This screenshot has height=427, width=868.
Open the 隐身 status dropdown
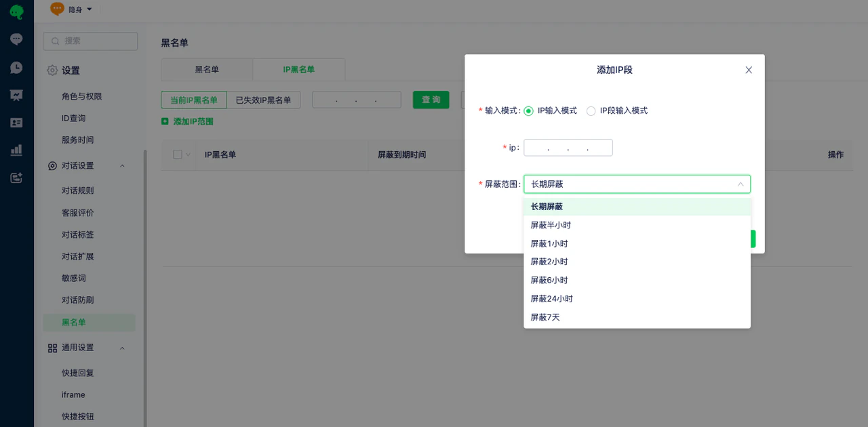(x=80, y=9)
